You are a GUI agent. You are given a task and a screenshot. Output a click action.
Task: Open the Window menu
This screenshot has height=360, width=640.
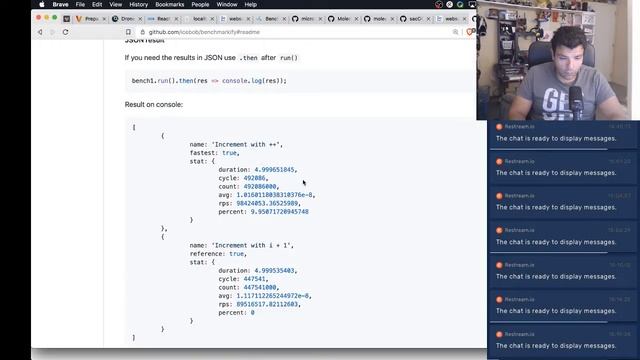(x=227, y=4)
